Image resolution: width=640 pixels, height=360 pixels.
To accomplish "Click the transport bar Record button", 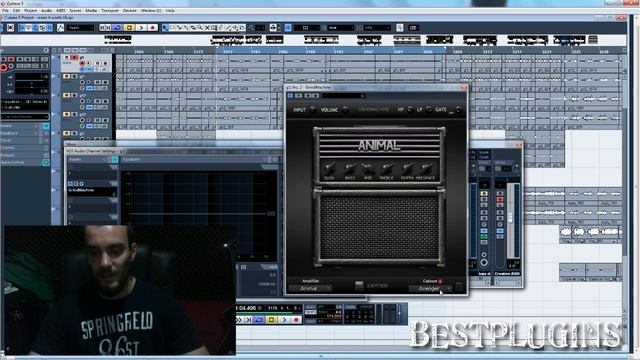I will 297,320.
